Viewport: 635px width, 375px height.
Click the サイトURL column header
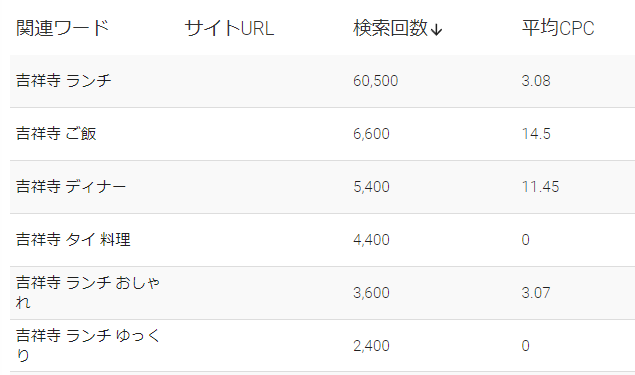point(229,28)
